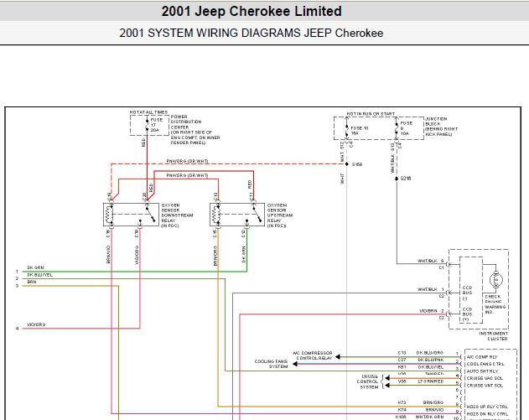Click the upper 'PNK/ORG (OR WHT)' dashed wire label
529x420 pixels.
pos(187,161)
